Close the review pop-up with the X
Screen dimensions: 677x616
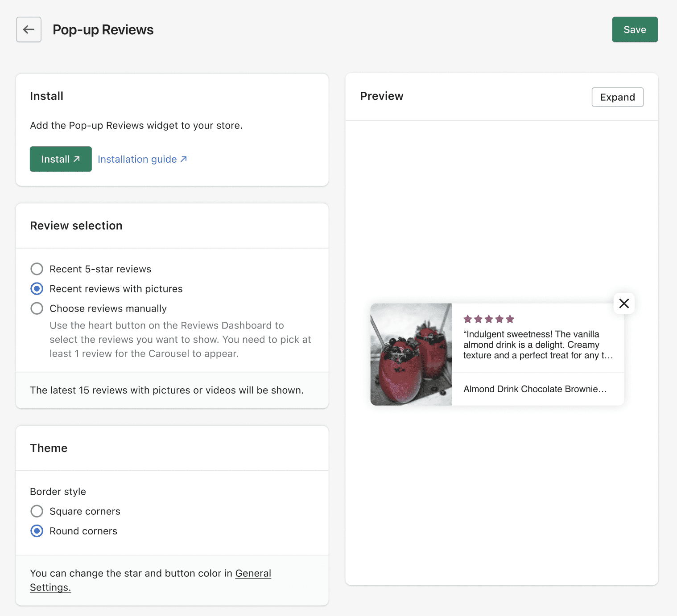point(624,304)
